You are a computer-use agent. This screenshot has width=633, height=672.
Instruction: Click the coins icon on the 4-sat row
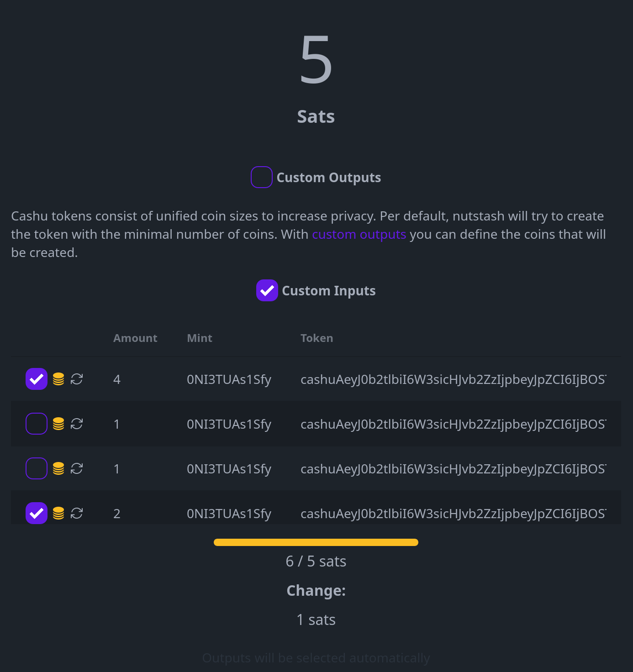[58, 379]
